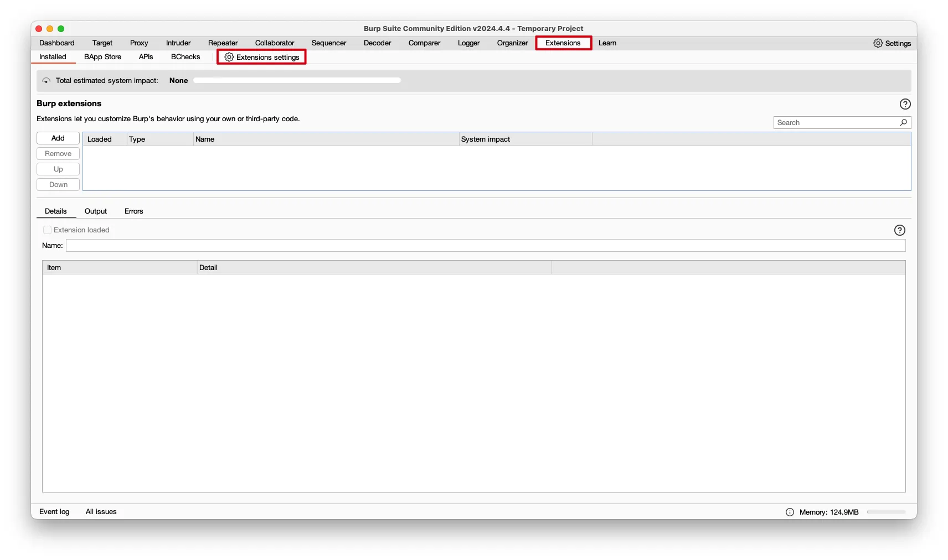Go to the Intruder tab
948x560 pixels.
pos(178,43)
